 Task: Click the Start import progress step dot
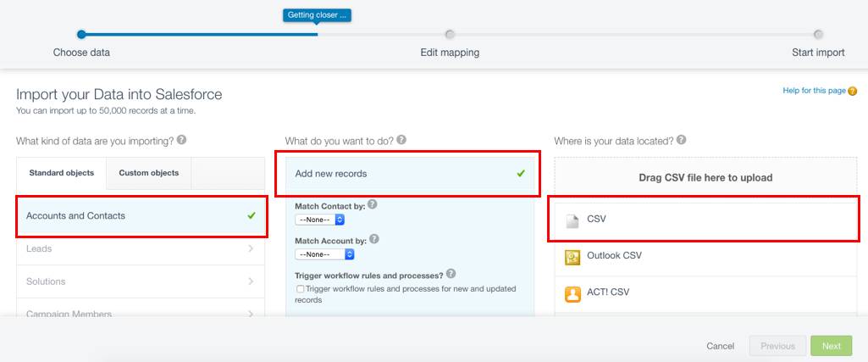point(818,35)
